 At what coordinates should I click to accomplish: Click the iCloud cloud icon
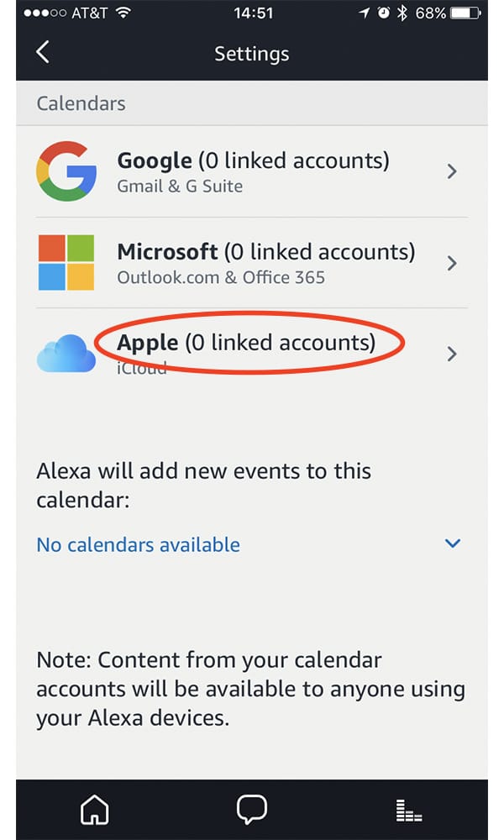(66, 354)
